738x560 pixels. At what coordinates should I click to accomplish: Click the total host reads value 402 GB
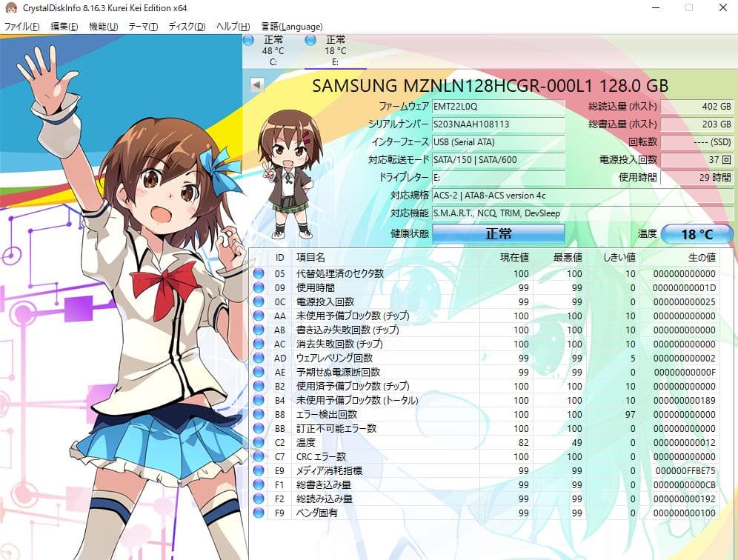click(697, 107)
